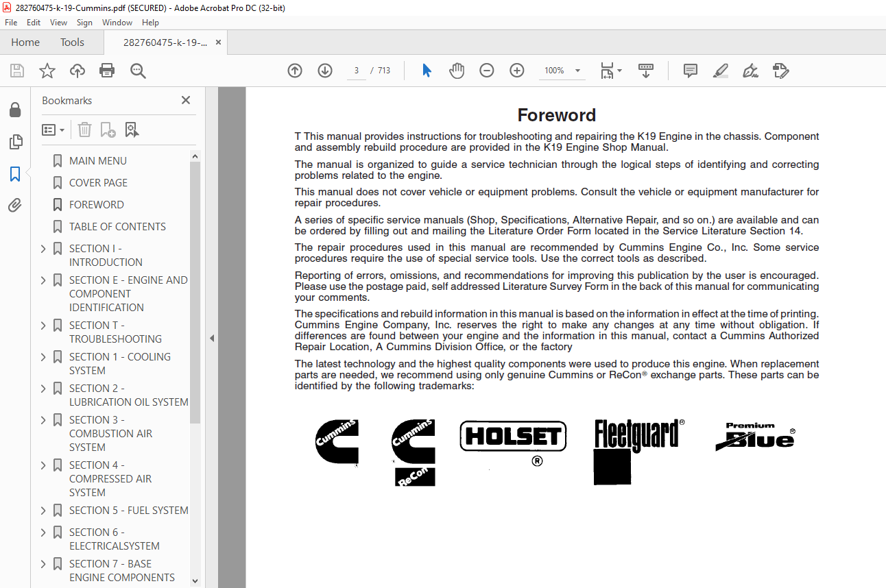Open the Sign menu

tap(84, 23)
